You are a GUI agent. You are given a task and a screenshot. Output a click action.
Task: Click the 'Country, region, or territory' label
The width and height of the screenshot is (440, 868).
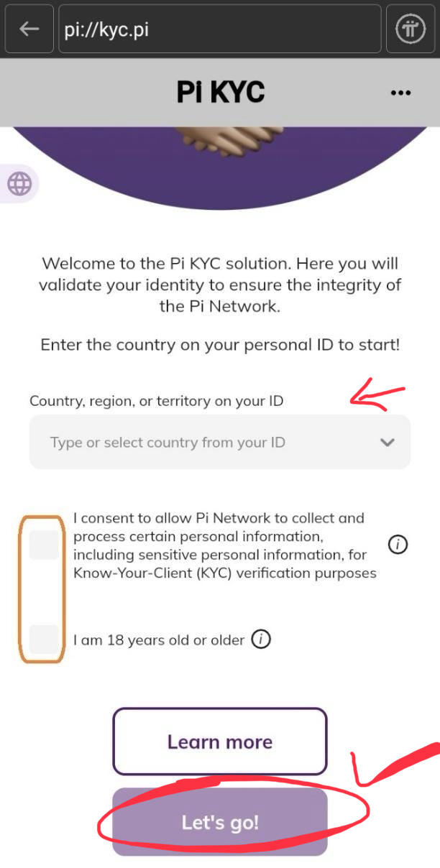pos(156,401)
